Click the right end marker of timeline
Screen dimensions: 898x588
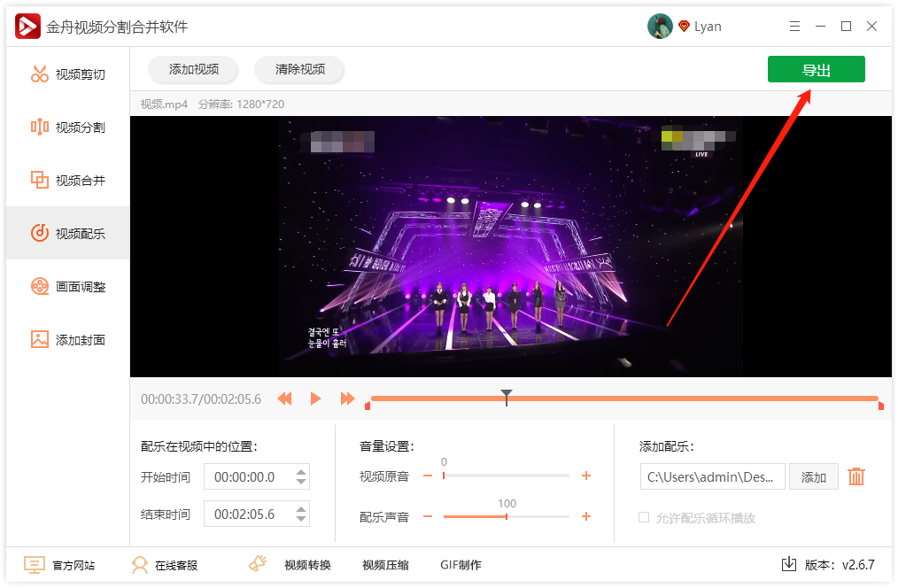click(881, 406)
